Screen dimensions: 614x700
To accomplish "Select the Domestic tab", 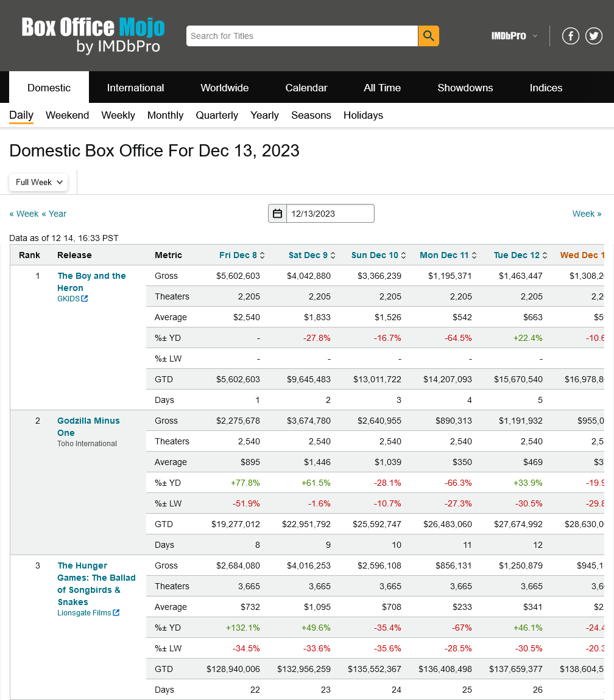I will pos(49,88).
